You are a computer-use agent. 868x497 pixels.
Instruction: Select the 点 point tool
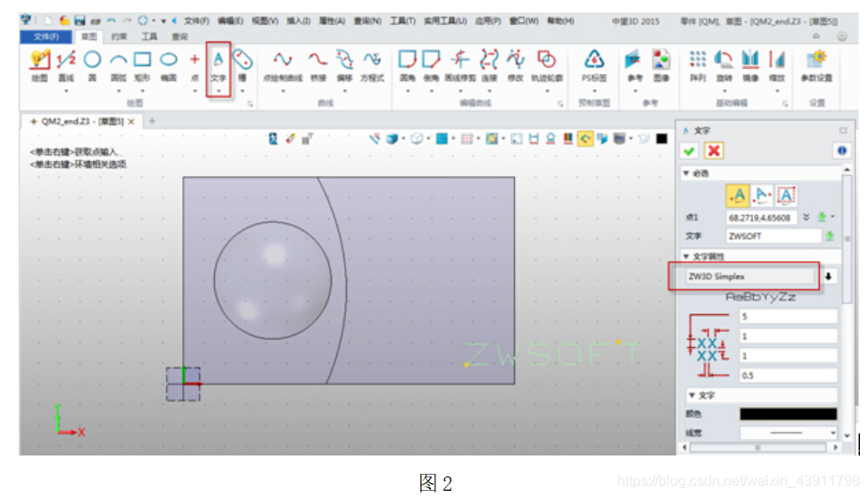[x=194, y=65]
